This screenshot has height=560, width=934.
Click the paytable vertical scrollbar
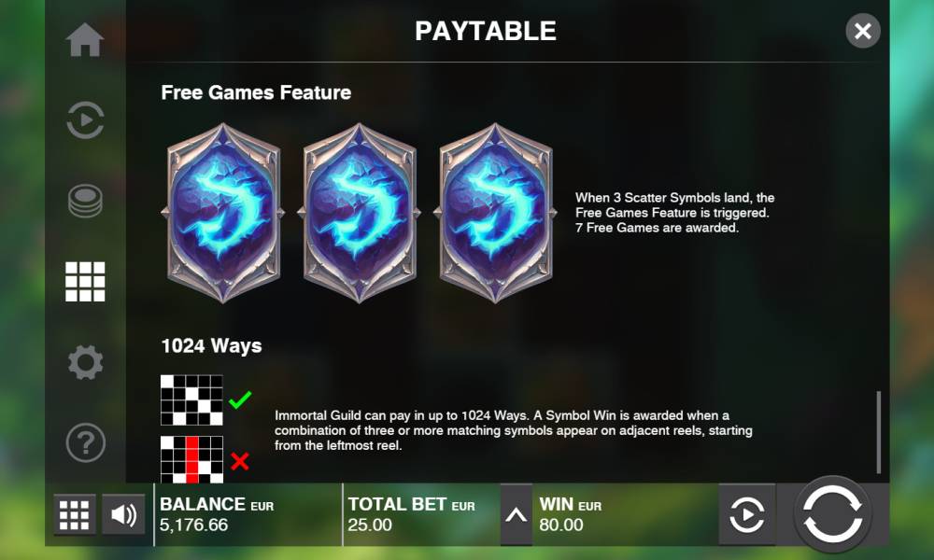tap(879, 432)
